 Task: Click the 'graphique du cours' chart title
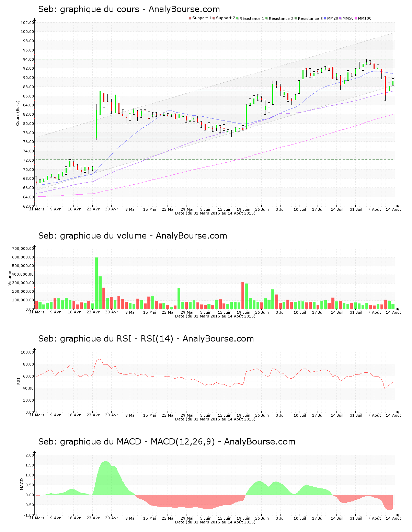[129, 9]
